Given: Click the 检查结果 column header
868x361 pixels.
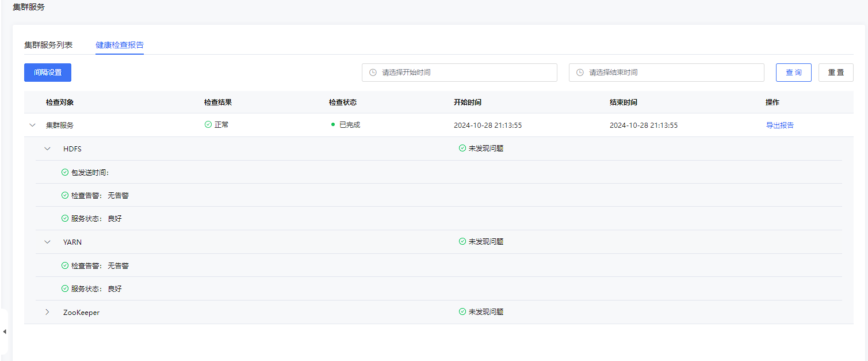Looking at the screenshot, I should tap(218, 102).
